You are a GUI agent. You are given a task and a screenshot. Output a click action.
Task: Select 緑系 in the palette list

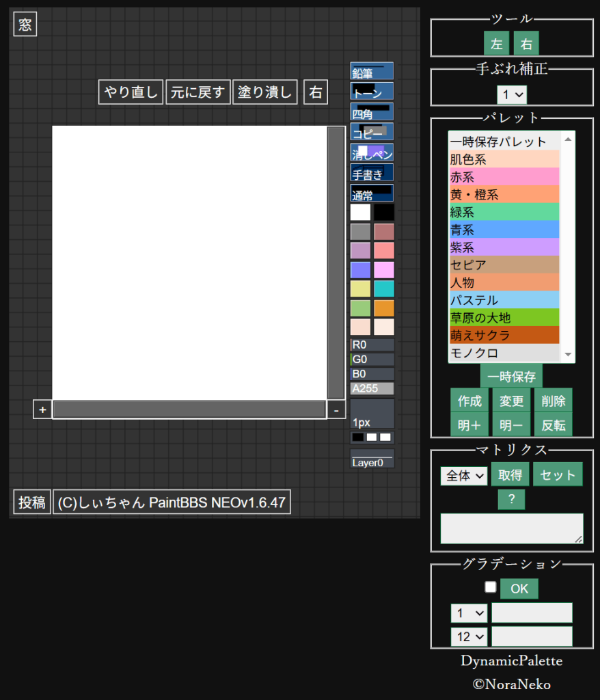pyautogui.click(x=504, y=213)
